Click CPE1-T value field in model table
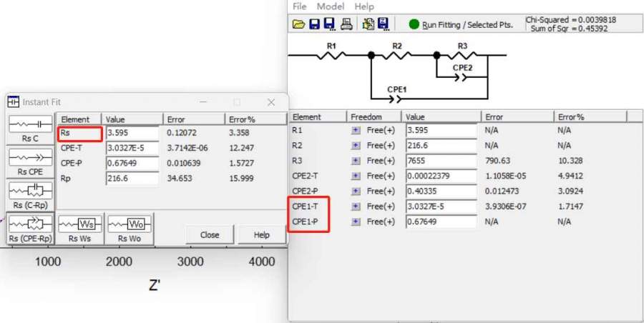Viewport: 644px width, 323px height. [x=441, y=207]
